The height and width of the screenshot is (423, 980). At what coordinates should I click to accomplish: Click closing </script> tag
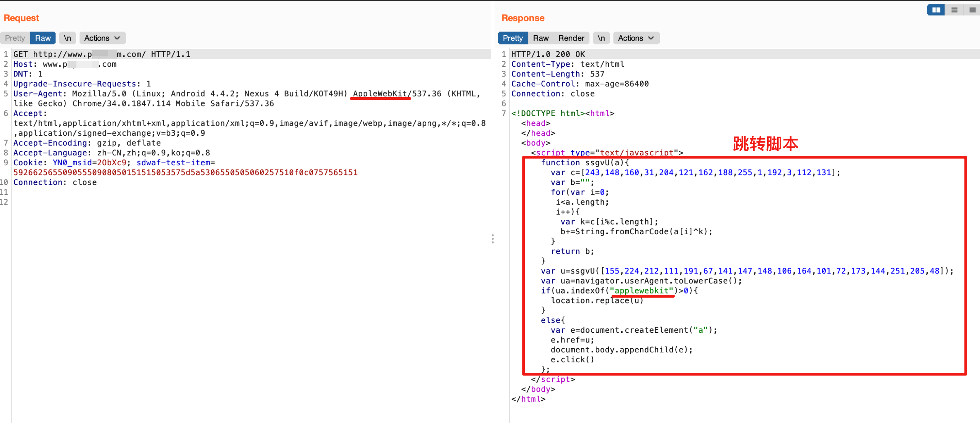553,379
